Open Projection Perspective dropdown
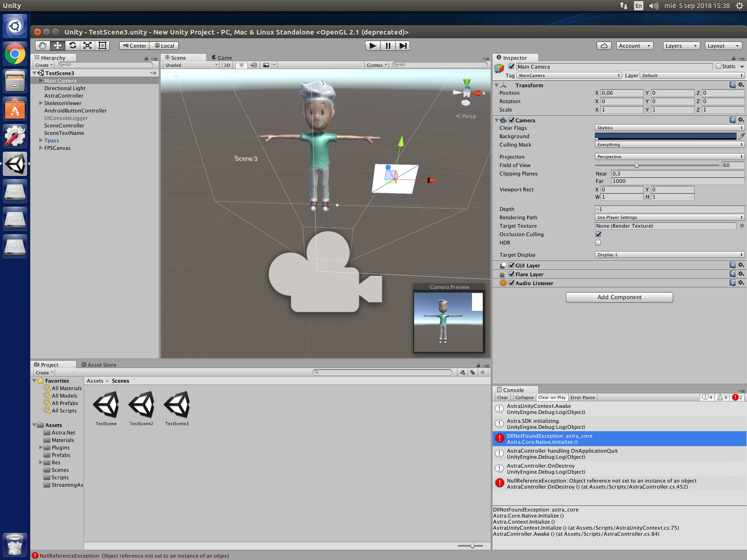The image size is (747, 560). [669, 157]
